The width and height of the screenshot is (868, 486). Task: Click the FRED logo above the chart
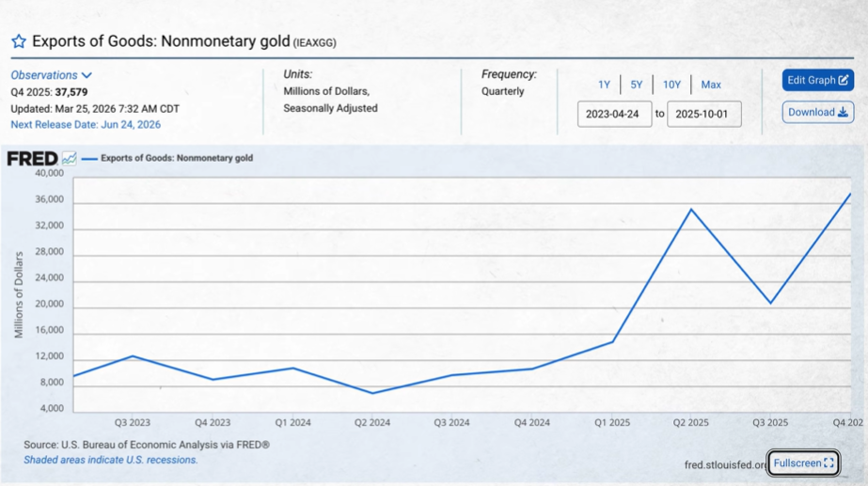32,159
